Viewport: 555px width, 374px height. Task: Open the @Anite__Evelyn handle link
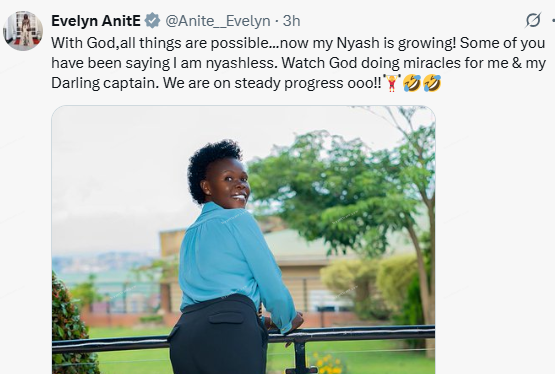point(218,21)
